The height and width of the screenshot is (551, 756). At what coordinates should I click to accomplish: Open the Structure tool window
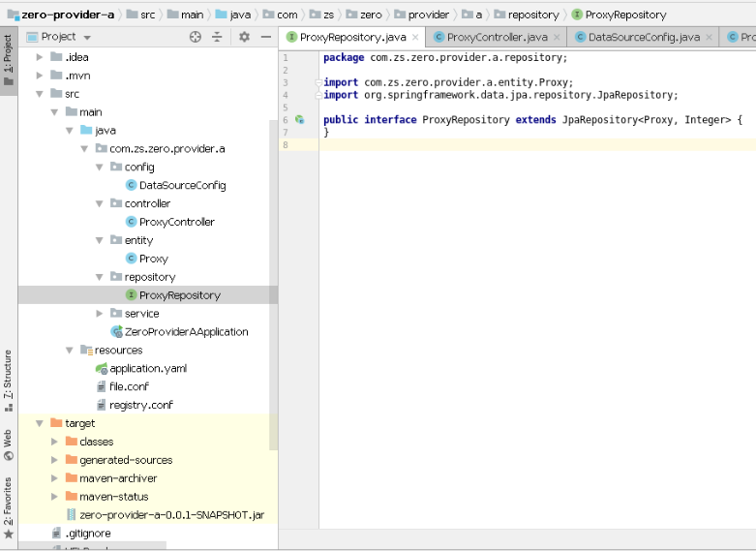(x=8, y=381)
